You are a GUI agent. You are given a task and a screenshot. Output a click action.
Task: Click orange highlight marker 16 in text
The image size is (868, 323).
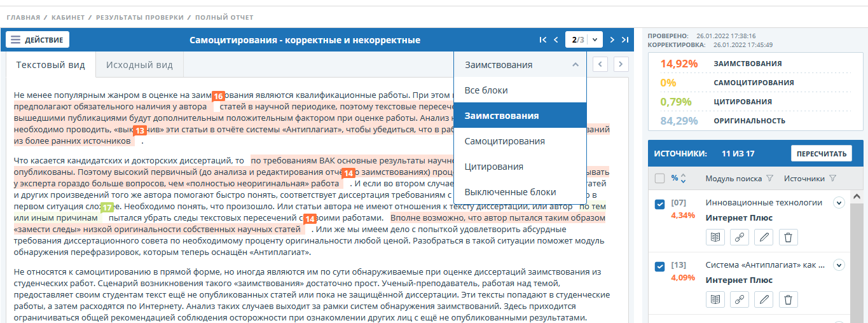coord(218,96)
